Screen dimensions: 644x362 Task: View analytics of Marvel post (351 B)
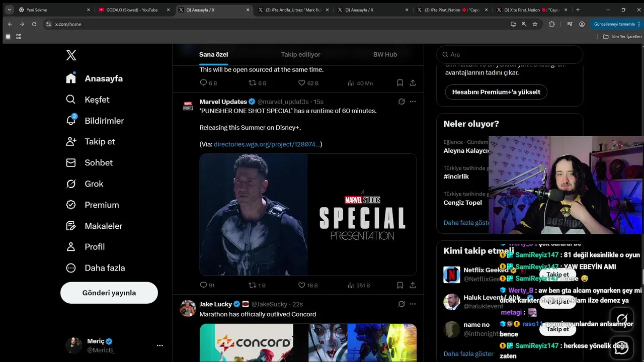point(359,285)
